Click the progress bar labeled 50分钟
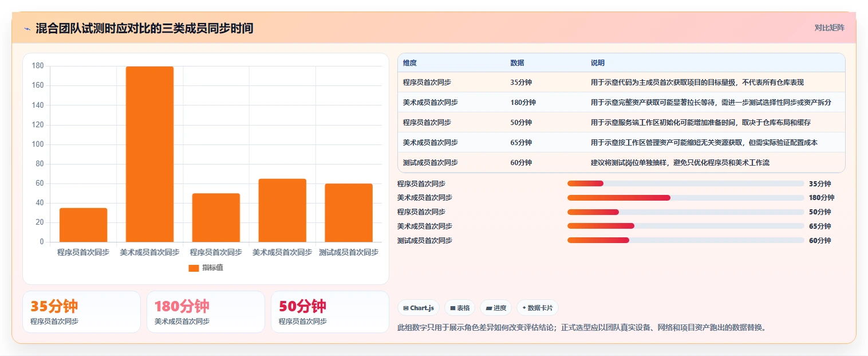Image resolution: width=868 pixels, height=356 pixels. [x=686, y=212]
